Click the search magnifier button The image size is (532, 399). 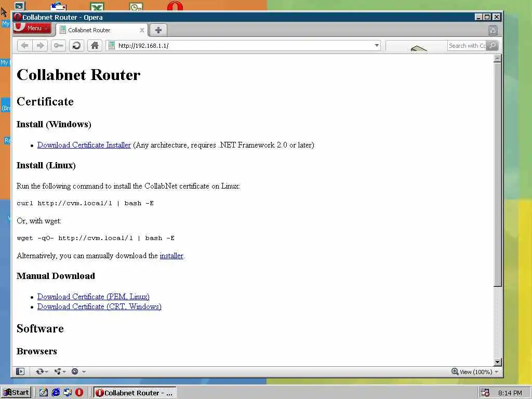tap(493, 46)
